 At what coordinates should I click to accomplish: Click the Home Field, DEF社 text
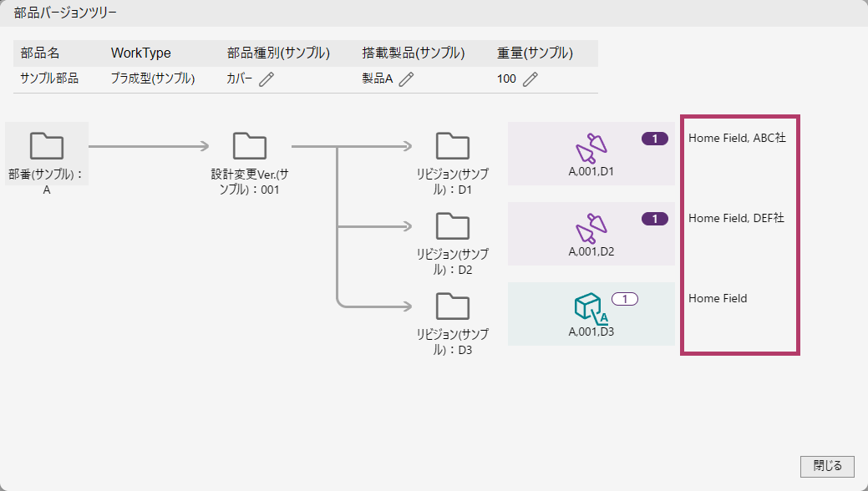(737, 219)
